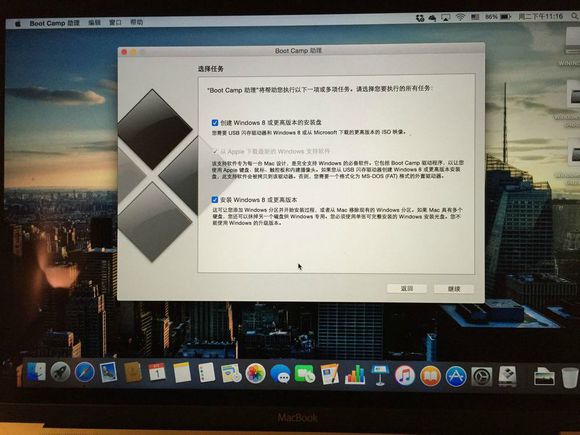The width and height of the screenshot is (580, 435).
Task: Click the yellow minimize window button
Action: 134,52
